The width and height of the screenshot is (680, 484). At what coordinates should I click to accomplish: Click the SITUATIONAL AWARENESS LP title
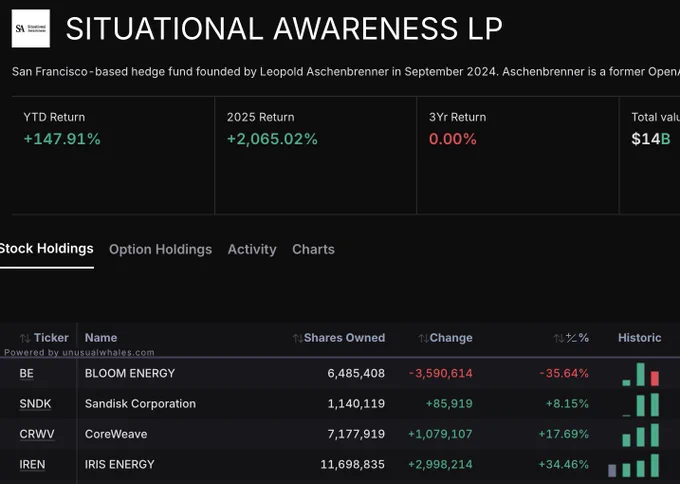[x=284, y=29]
